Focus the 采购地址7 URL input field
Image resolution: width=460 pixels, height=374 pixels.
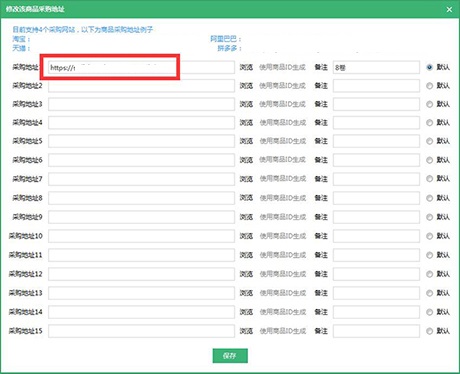pos(141,179)
